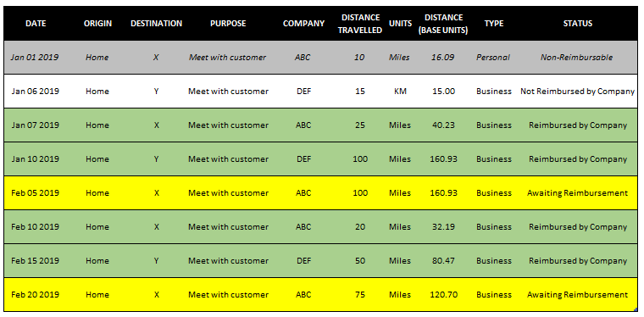
Task: Select the 80.47 base units cell
Action: coord(443,261)
